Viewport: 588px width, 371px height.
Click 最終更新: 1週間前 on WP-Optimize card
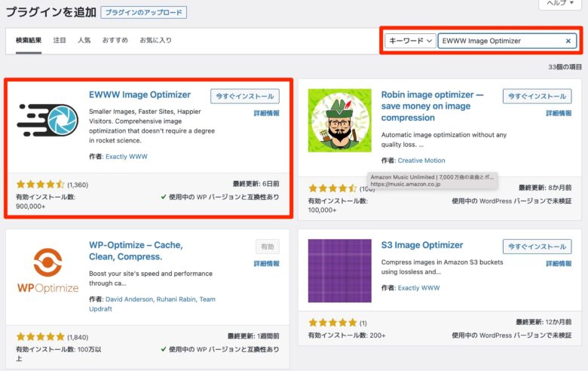pyautogui.click(x=253, y=336)
